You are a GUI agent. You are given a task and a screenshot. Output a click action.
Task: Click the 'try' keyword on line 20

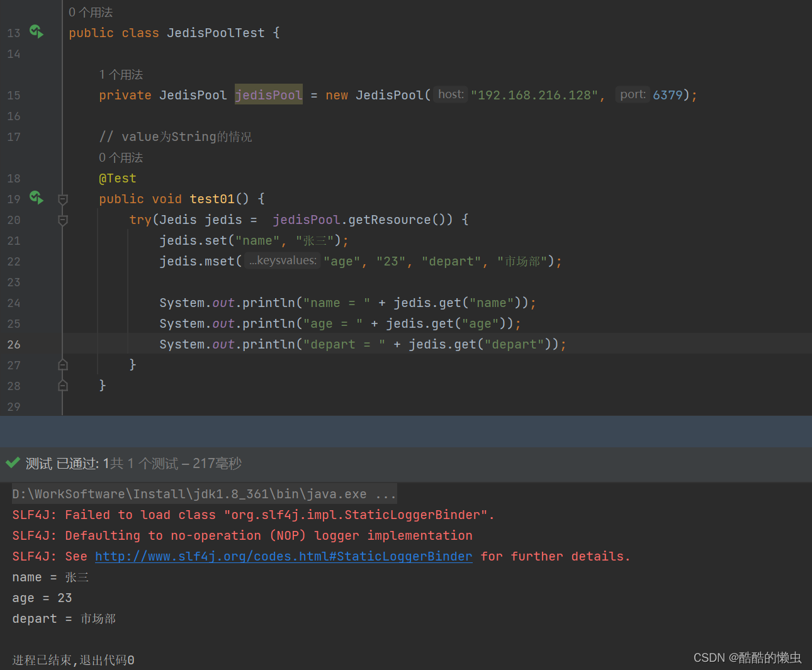tap(140, 220)
